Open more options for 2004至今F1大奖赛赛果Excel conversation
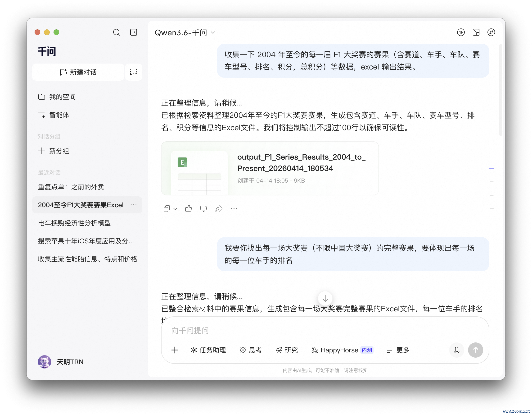The image size is (532, 415). 134,205
